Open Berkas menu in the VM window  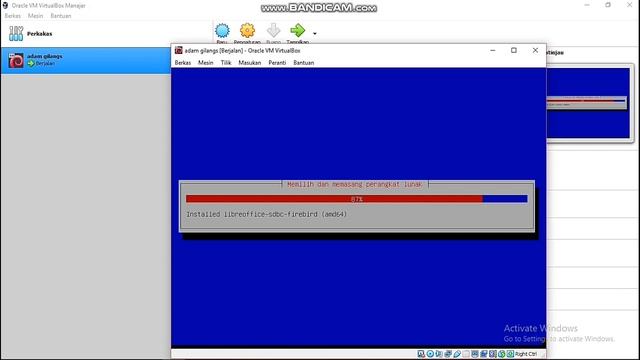pyautogui.click(x=183, y=62)
